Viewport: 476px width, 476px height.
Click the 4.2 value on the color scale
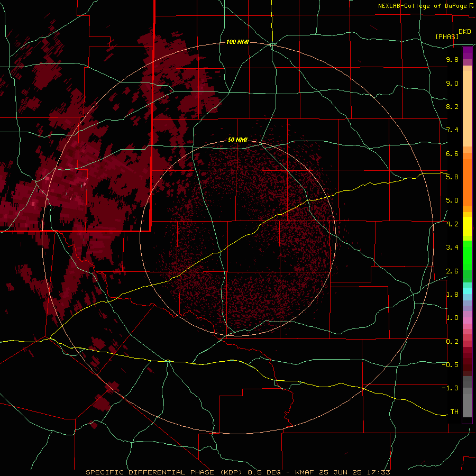tap(452, 224)
